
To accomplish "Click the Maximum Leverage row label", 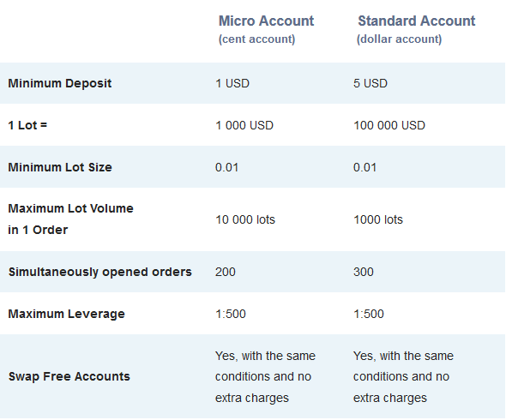I will [x=66, y=314].
